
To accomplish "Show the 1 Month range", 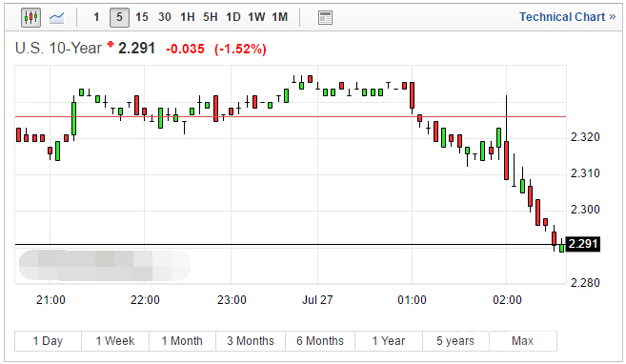I will (x=182, y=341).
